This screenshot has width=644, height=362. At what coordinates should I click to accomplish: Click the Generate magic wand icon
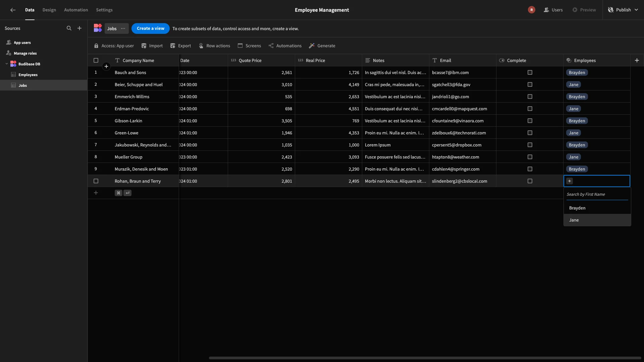pos(312,46)
